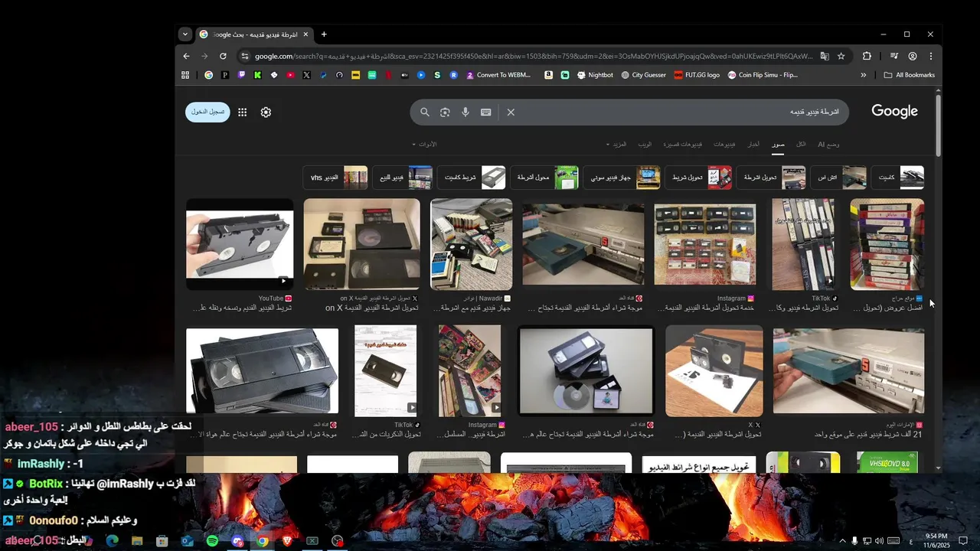This screenshot has width=980, height=551.
Task: Open the Instagram cassette collection image result
Action: tap(705, 245)
